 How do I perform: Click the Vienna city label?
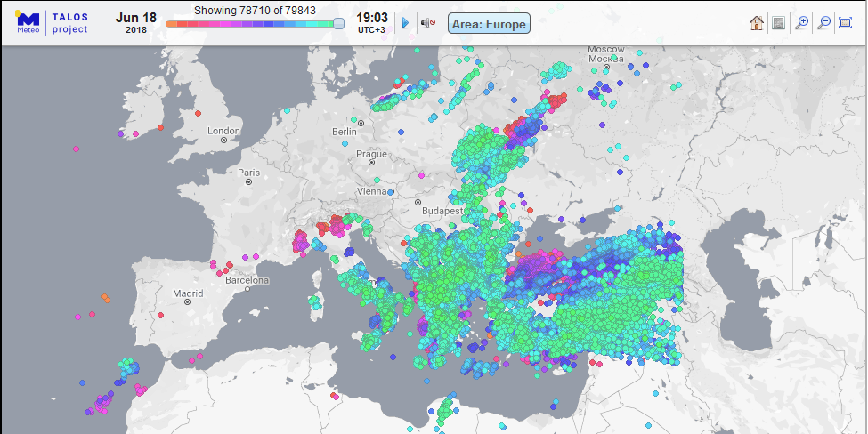click(372, 191)
